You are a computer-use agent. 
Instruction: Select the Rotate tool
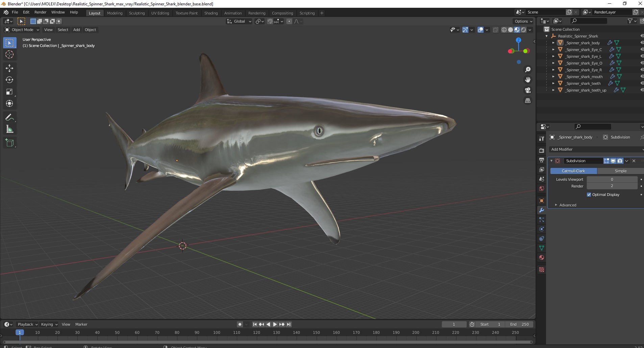click(9, 80)
